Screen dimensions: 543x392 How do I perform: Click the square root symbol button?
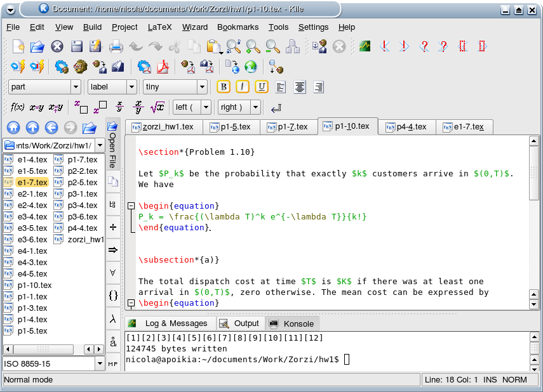158,107
